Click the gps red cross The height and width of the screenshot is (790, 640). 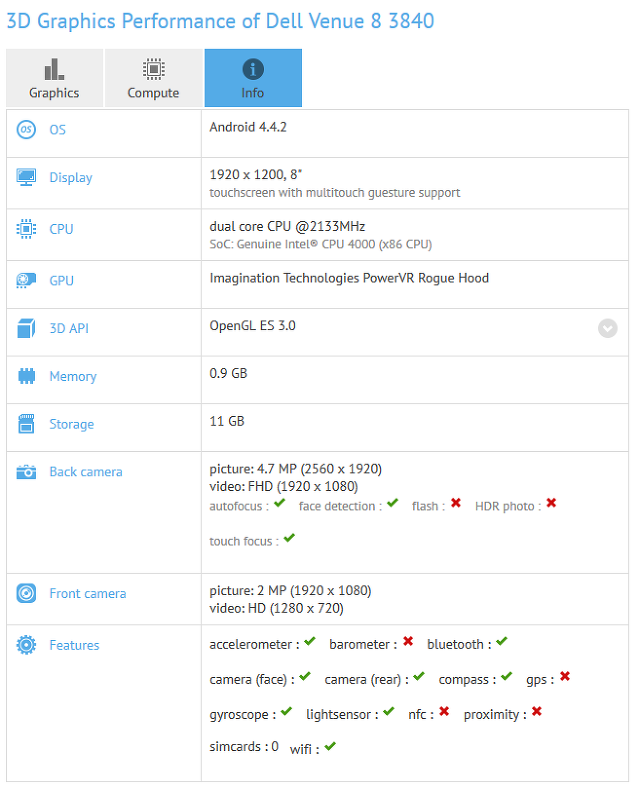click(565, 676)
